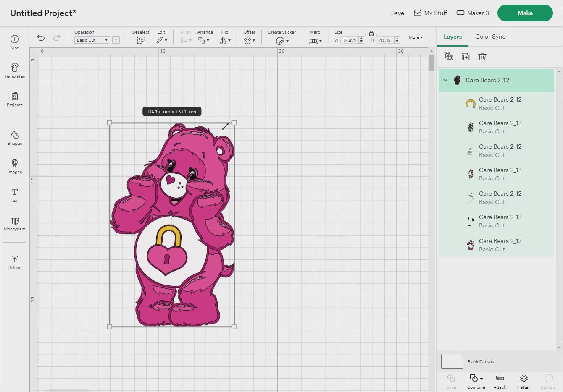Open the Monogram tool

click(15, 223)
